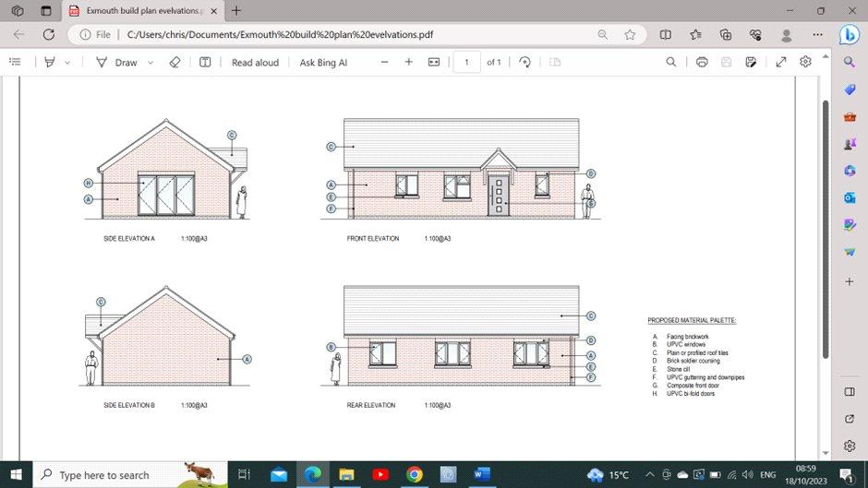This screenshot has width=868, height=488.
Task: Select the Draw tool
Action: (x=117, y=62)
